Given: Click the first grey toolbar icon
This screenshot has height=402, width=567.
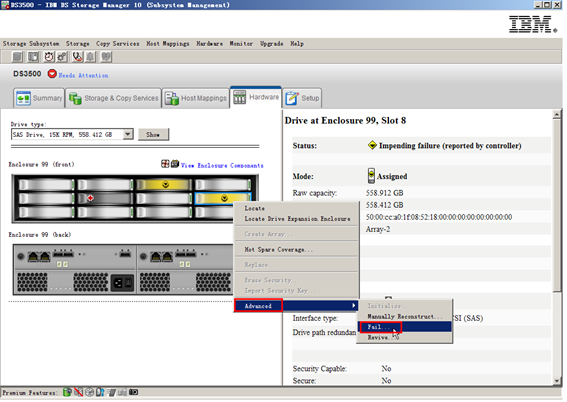Looking at the screenshot, I should point(17,57).
